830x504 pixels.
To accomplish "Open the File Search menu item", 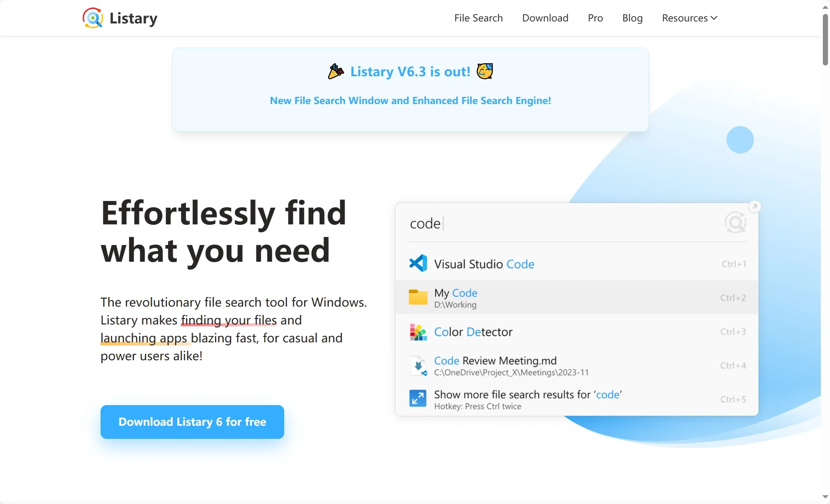I will (478, 18).
